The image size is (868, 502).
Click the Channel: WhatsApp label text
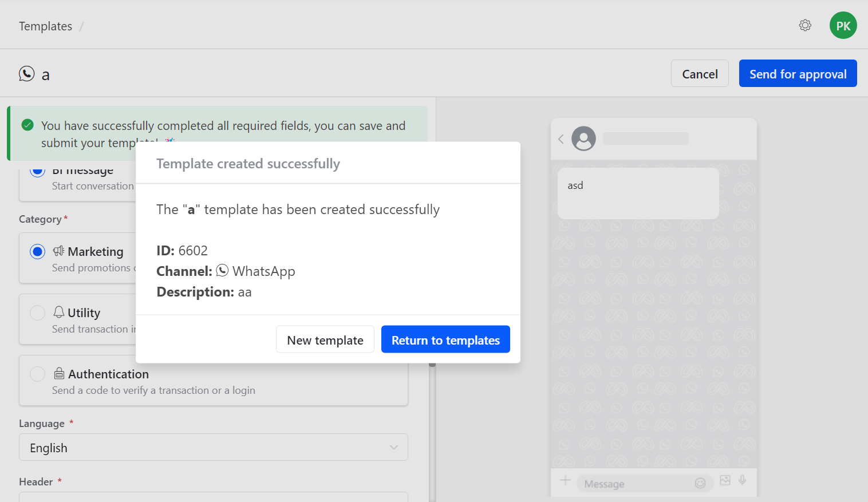(226, 271)
